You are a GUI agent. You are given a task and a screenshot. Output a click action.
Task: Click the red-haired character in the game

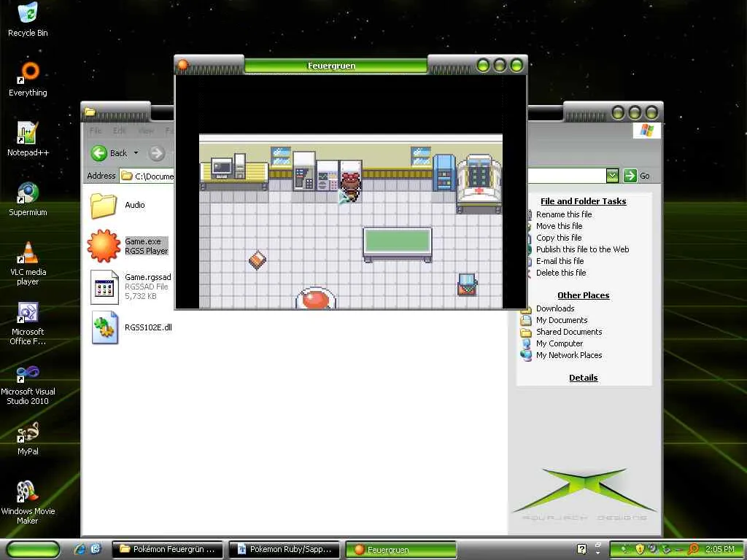pyautogui.click(x=351, y=186)
